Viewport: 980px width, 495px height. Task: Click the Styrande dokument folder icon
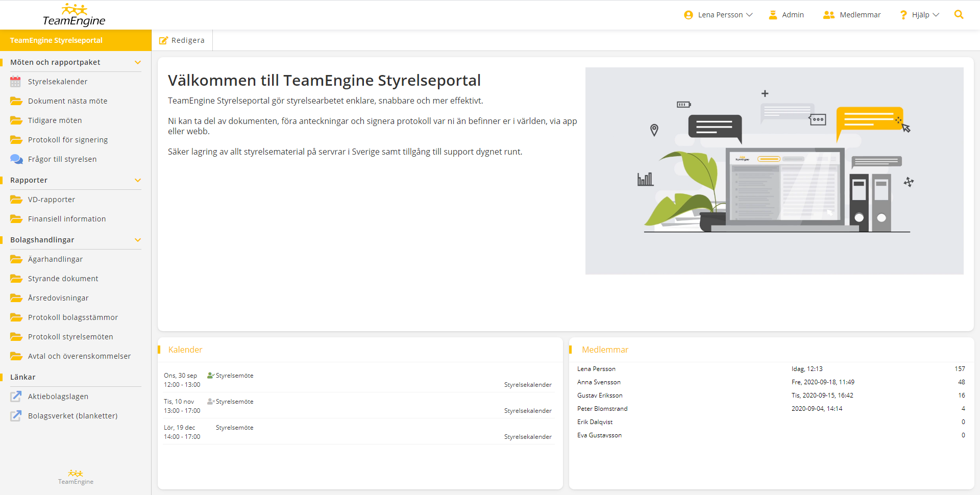16,279
